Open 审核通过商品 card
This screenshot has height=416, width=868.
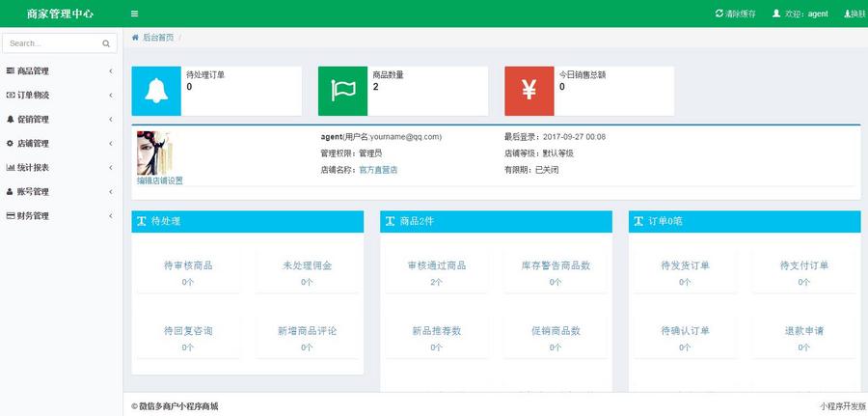(x=437, y=271)
